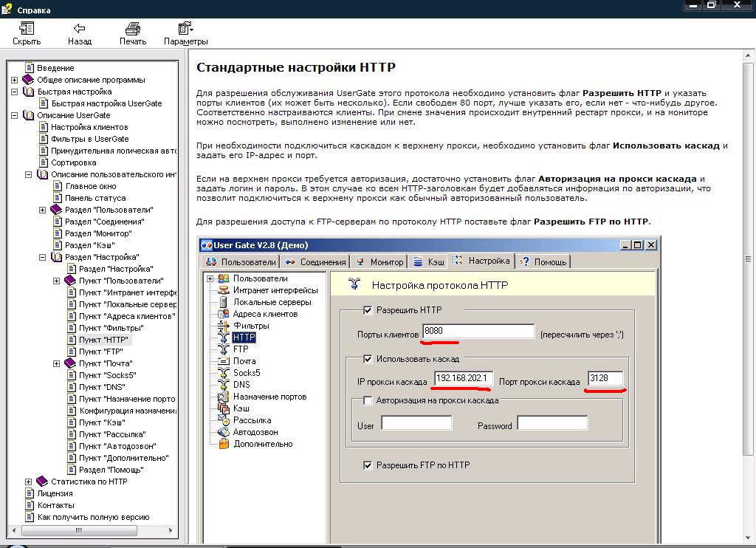Open the Раздел "Монитор" help topic
This screenshot has width=756, height=548.
pos(98,233)
